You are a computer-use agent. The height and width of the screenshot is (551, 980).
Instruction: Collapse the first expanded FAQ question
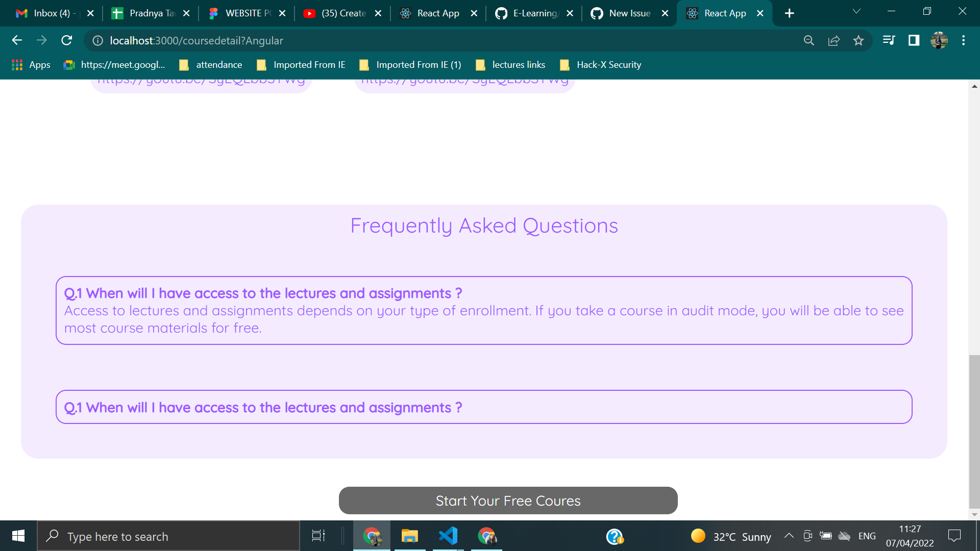click(263, 293)
